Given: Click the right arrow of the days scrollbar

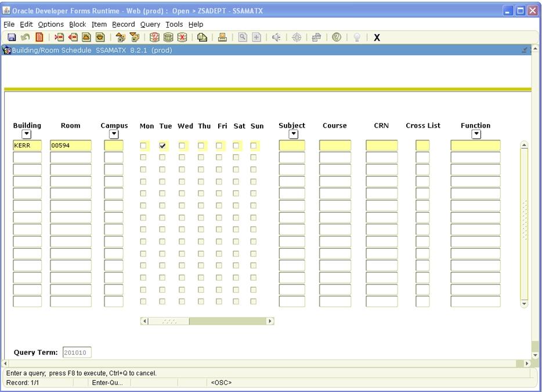Looking at the screenshot, I should (x=270, y=321).
